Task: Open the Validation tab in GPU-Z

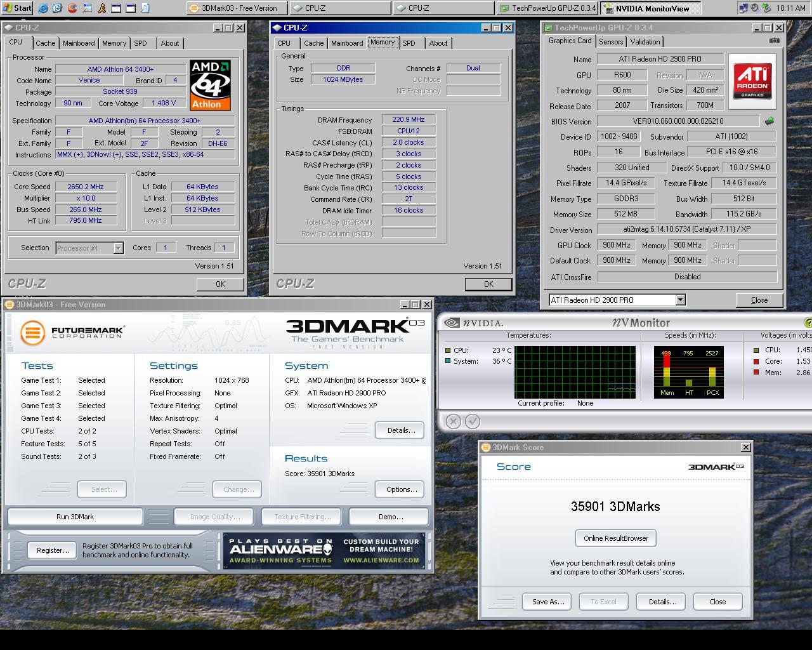Action: click(645, 42)
